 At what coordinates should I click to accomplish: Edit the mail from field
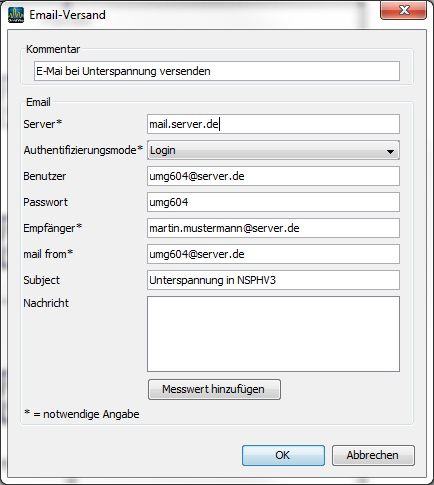coord(273,254)
